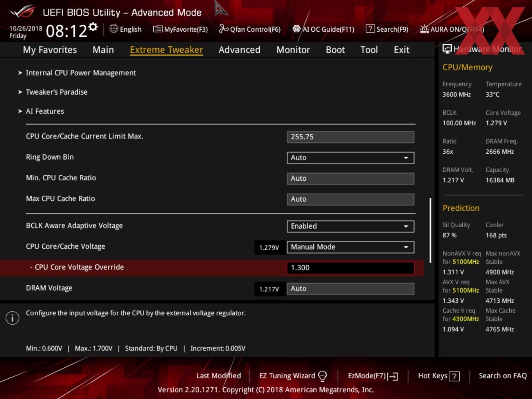The height and width of the screenshot is (399, 532).
Task: Click the globe language icon
Action: [113, 29]
